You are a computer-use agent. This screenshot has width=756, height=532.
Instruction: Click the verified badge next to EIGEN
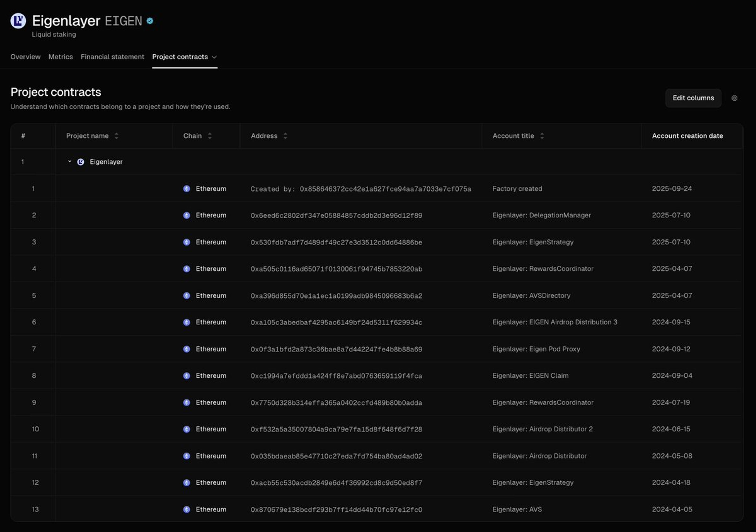[150, 21]
